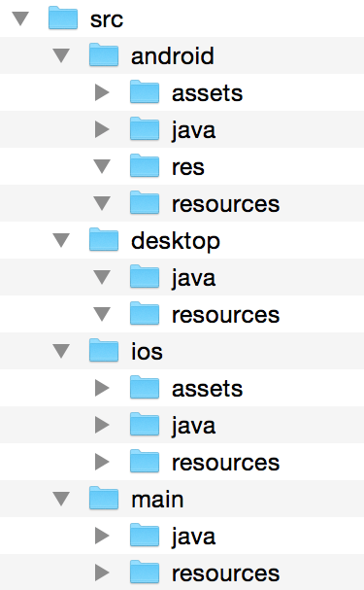Collapse the ios folder triangle
This screenshot has height=590, width=364.
coord(61,351)
